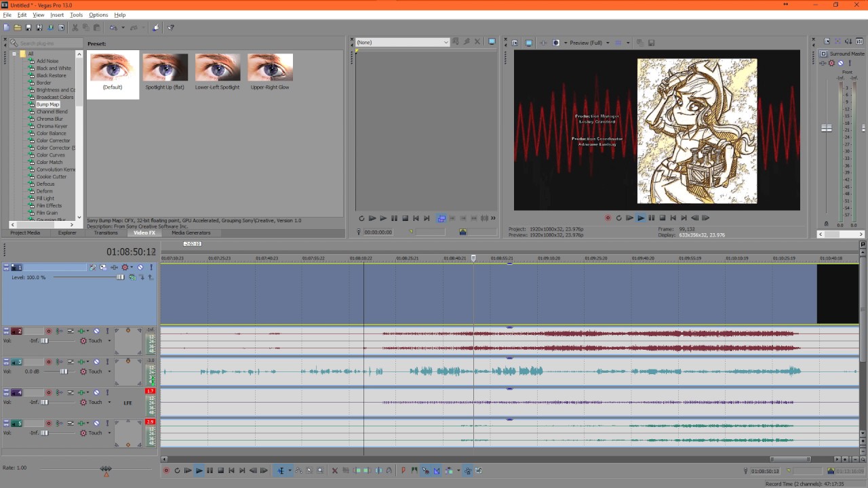Open Track FX icon on video track 1
The height and width of the screenshot is (488, 868).
coord(114,267)
